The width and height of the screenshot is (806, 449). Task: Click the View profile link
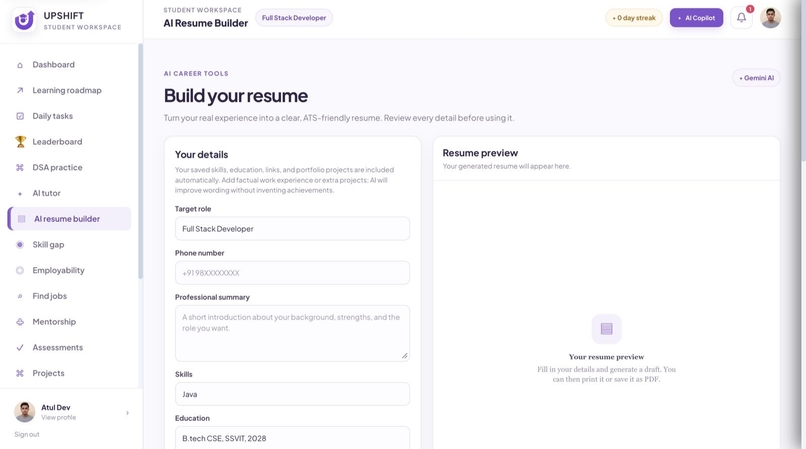pyautogui.click(x=59, y=418)
